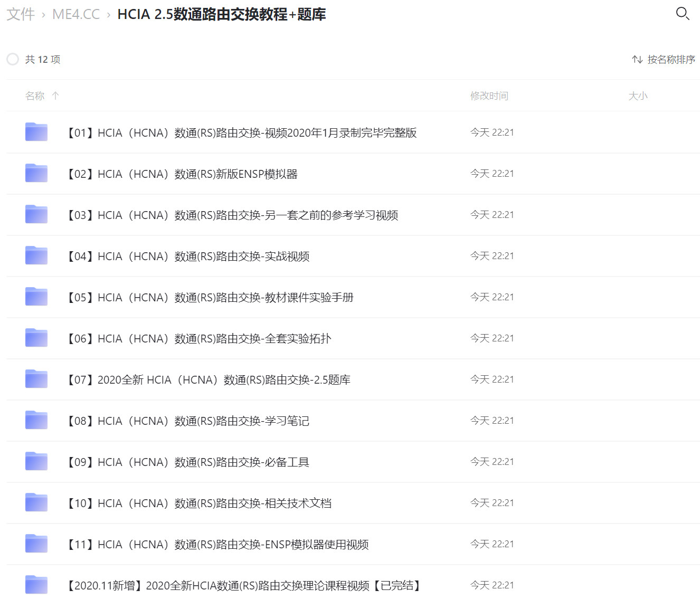Image resolution: width=700 pixels, height=609 pixels.
Task: Open 【05】 教材课件实验手册 folder name
Action: (x=209, y=298)
